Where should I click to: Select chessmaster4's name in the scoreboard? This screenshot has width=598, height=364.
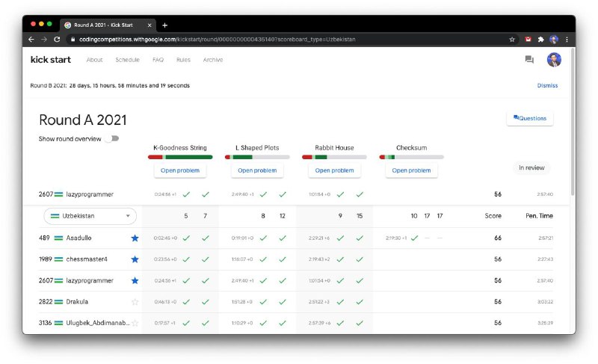87,259
